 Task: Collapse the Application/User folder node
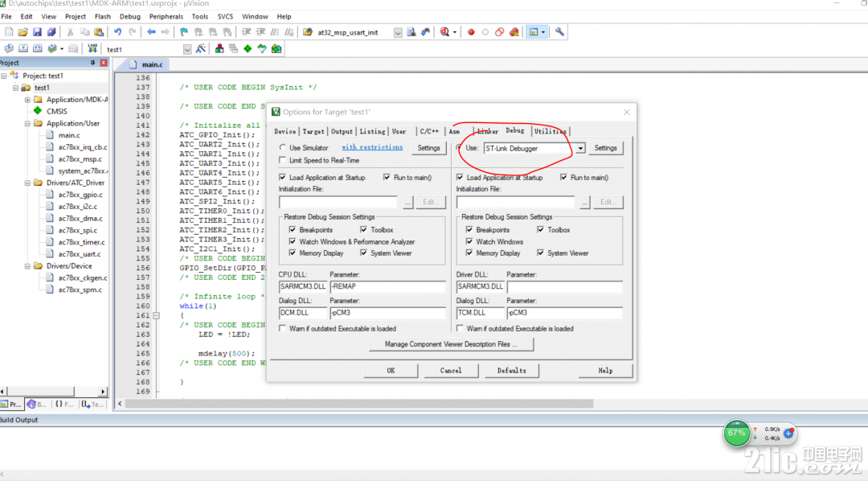(27, 124)
